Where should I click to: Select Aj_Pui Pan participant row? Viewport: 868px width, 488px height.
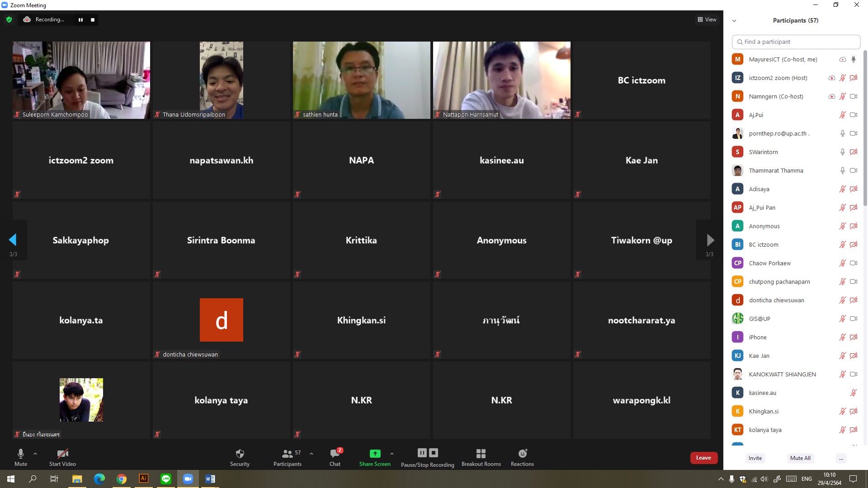[795, 207]
